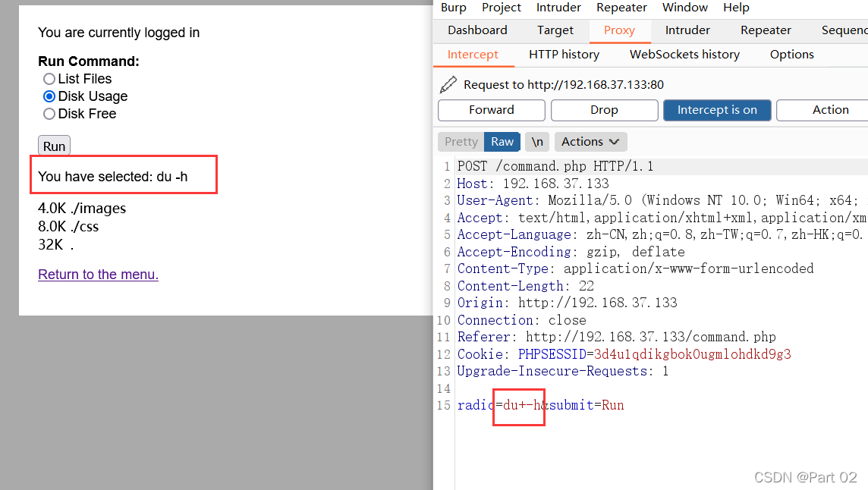Click the Drop button
Image resolution: width=868 pixels, height=490 pixels.
[x=605, y=110]
